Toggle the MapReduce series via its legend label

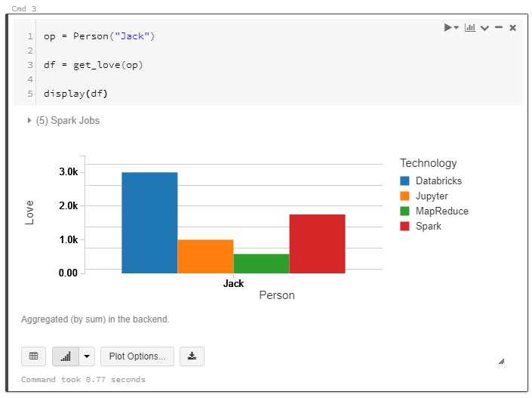click(441, 211)
